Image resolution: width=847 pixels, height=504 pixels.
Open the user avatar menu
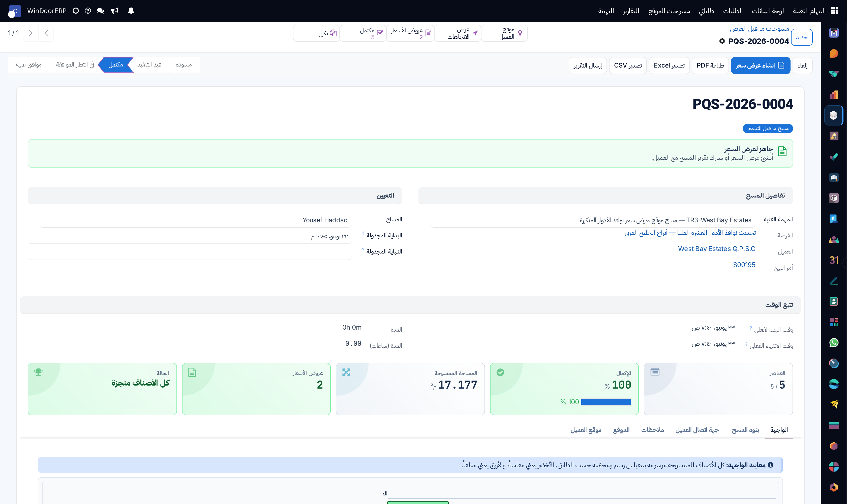pos(14,11)
